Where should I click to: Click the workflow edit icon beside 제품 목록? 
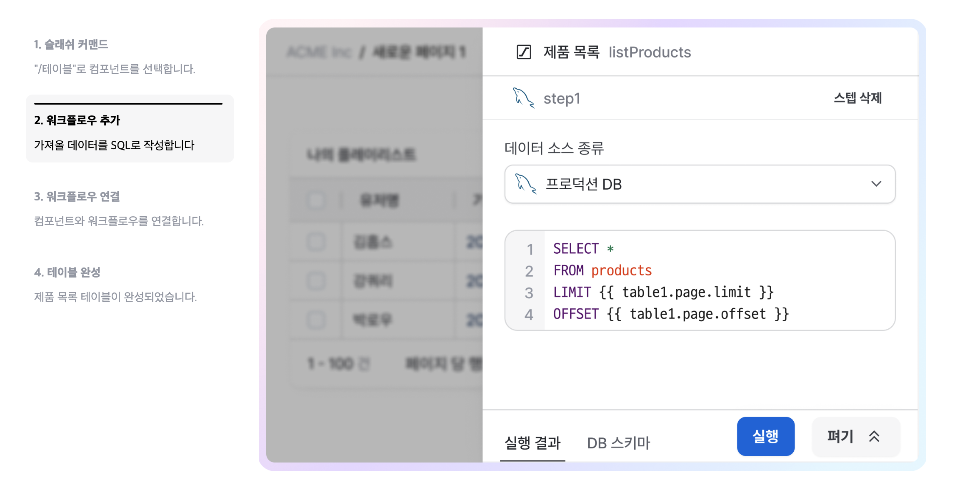click(524, 52)
